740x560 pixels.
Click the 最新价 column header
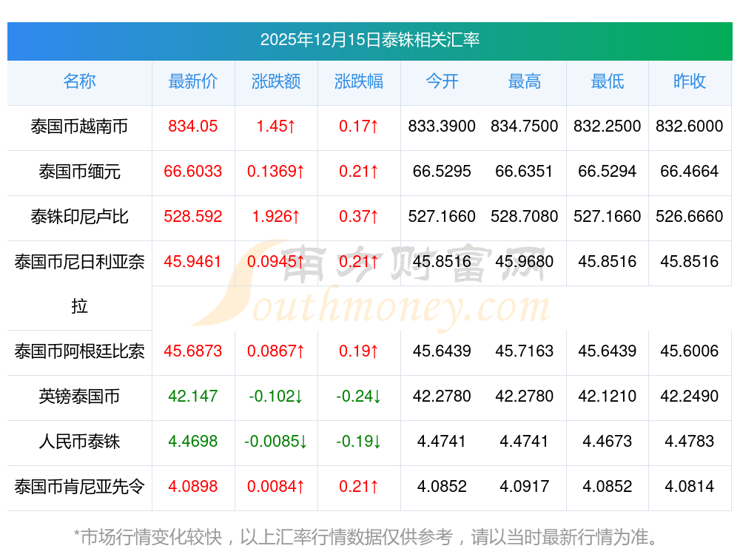point(193,81)
